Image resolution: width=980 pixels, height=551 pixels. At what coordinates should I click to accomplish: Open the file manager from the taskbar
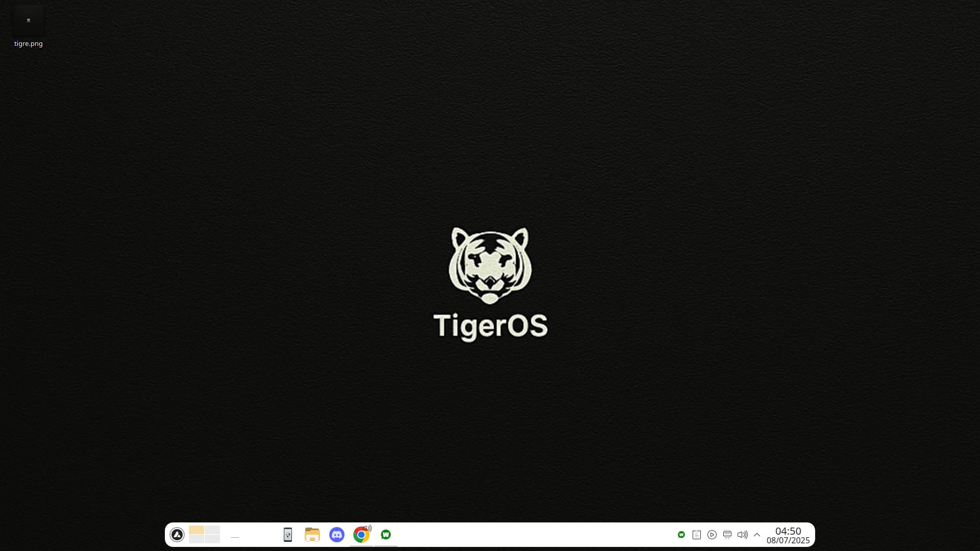pyautogui.click(x=312, y=535)
